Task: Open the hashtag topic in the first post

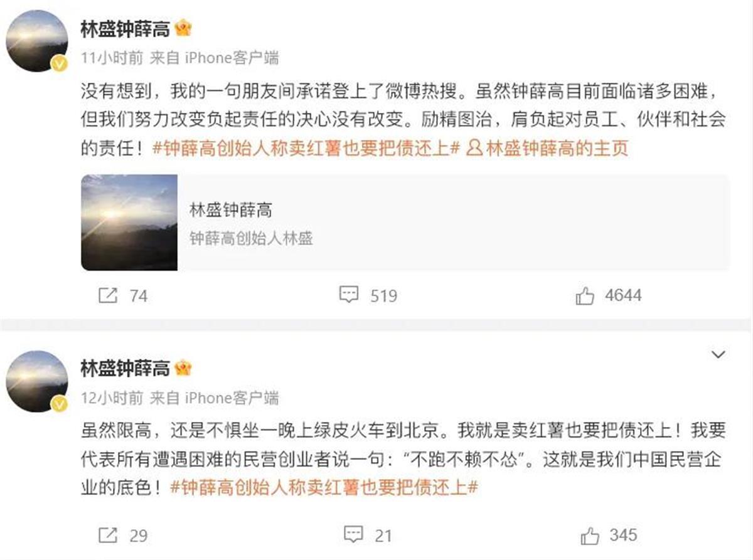Action: pos(307,149)
